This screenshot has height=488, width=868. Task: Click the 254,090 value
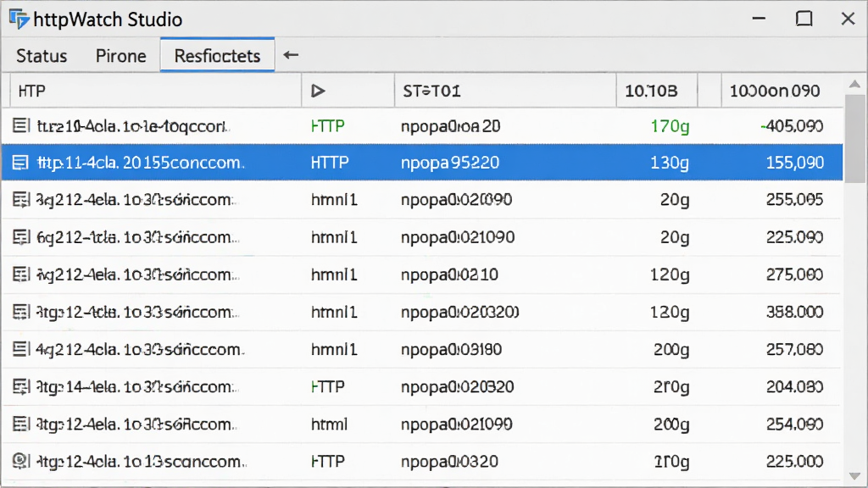[x=794, y=424]
